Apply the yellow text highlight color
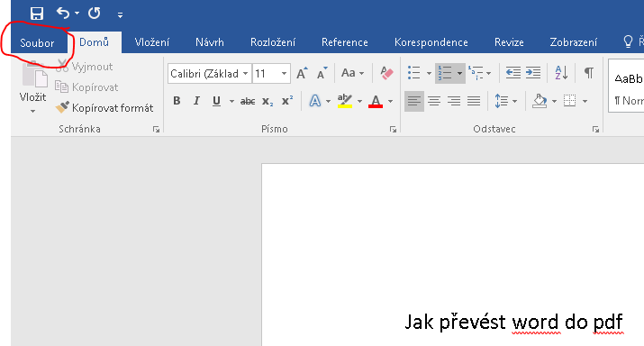The image size is (644, 346). (345, 101)
